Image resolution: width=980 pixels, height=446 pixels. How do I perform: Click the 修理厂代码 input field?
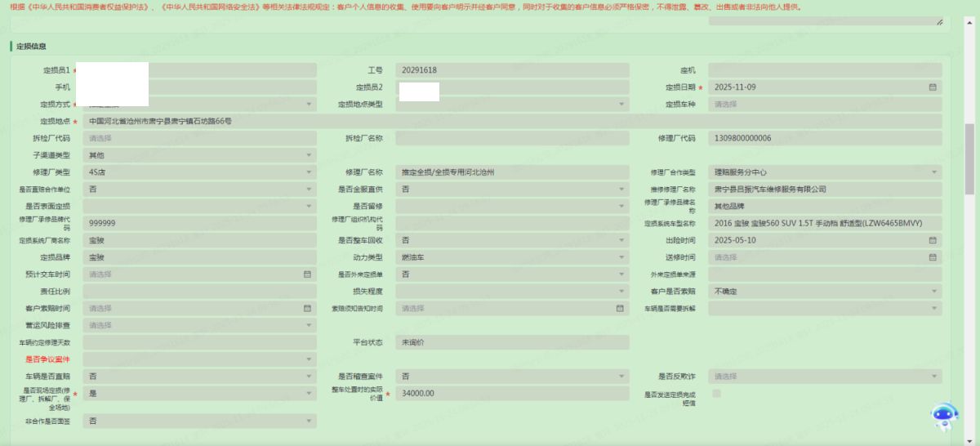(x=824, y=138)
